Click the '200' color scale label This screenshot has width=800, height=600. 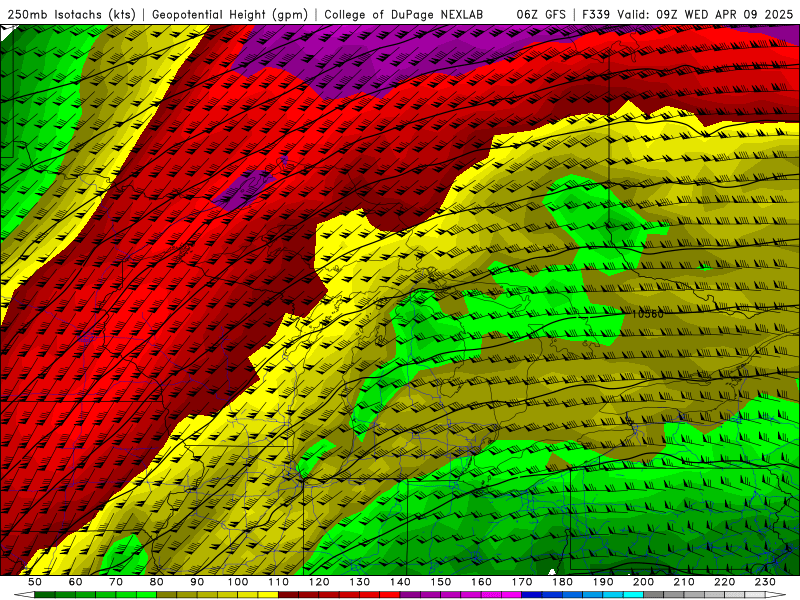tap(644, 582)
